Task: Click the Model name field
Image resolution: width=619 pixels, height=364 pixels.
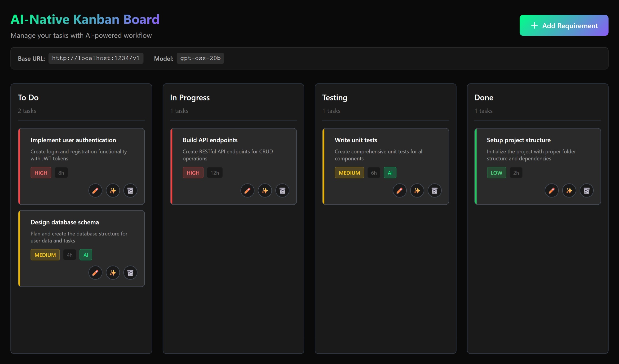Action: 200,58
